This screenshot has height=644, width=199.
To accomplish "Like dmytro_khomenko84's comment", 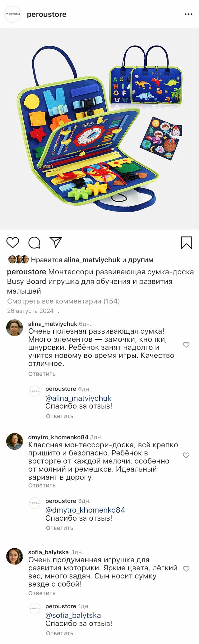I will (186, 455).
